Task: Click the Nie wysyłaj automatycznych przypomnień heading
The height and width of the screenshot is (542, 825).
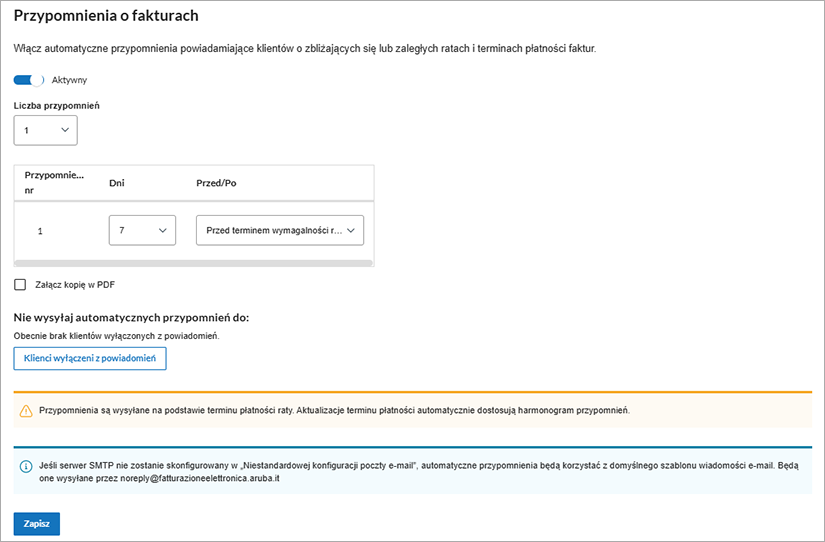Action: (x=131, y=317)
